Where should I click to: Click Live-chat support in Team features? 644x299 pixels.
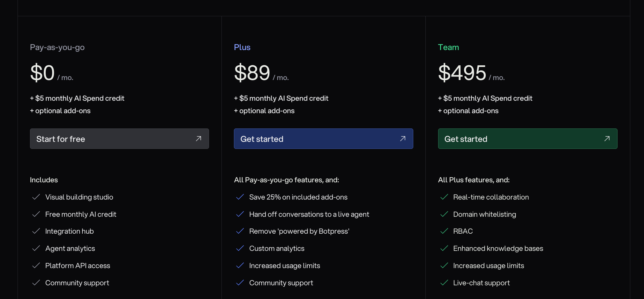click(x=481, y=283)
